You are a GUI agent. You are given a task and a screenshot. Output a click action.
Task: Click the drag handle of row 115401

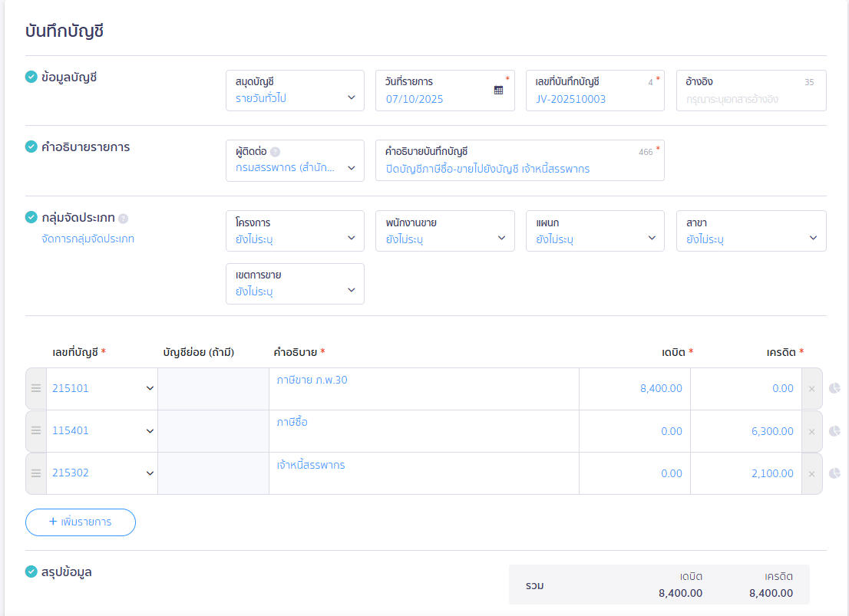(x=36, y=430)
